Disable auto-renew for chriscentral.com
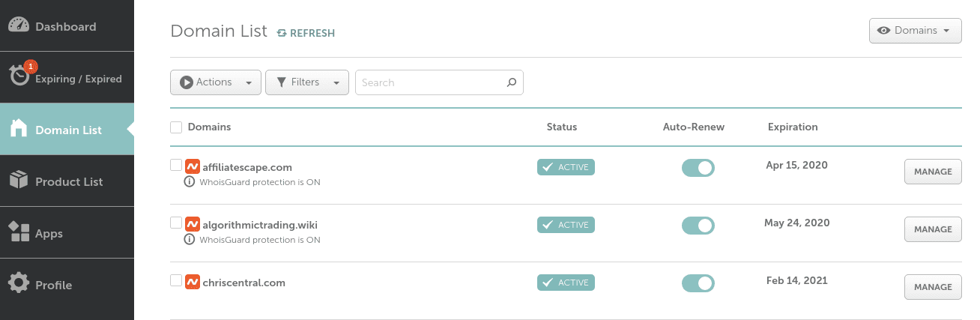 pyautogui.click(x=698, y=283)
